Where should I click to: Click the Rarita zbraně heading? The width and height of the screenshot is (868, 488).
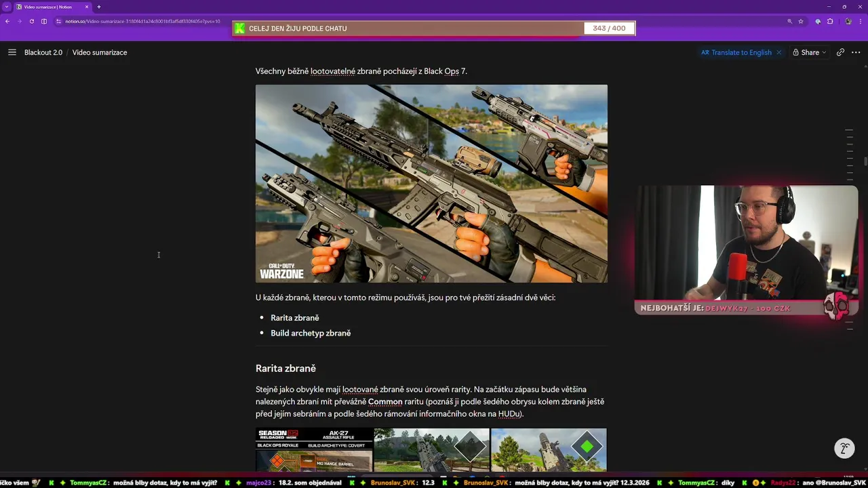coord(285,369)
